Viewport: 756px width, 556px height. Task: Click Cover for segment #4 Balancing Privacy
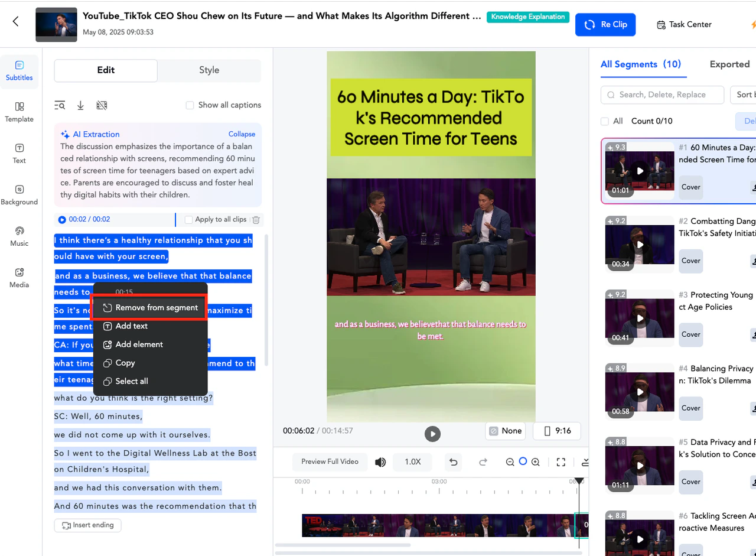[691, 408]
